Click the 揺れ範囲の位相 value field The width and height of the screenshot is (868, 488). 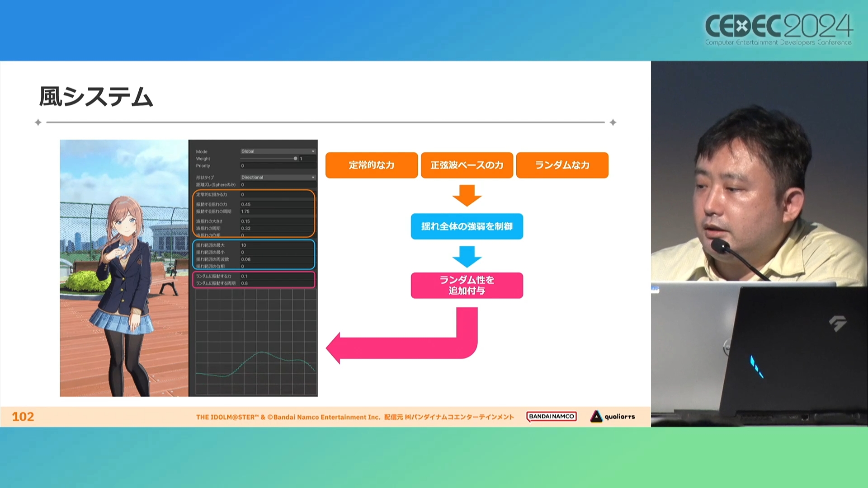pos(277,266)
